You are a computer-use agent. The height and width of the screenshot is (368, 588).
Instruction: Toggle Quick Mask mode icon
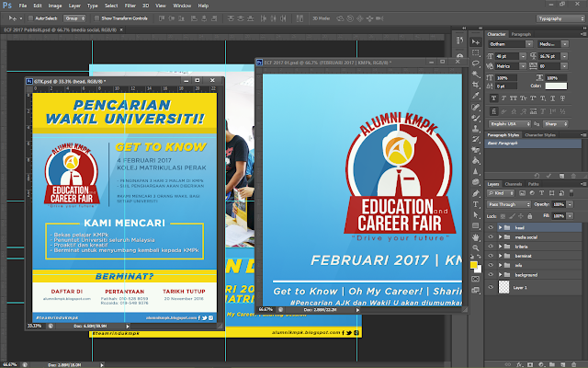(476, 279)
